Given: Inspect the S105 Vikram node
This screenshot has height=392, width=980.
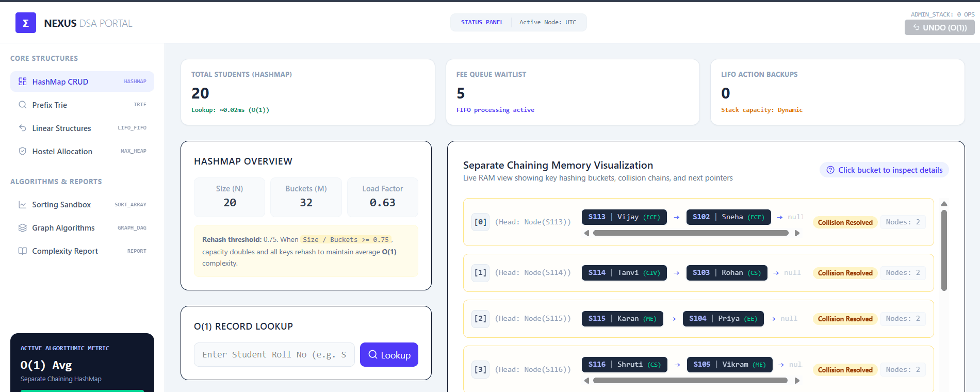Looking at the screenshot, I should pos(730,365).
